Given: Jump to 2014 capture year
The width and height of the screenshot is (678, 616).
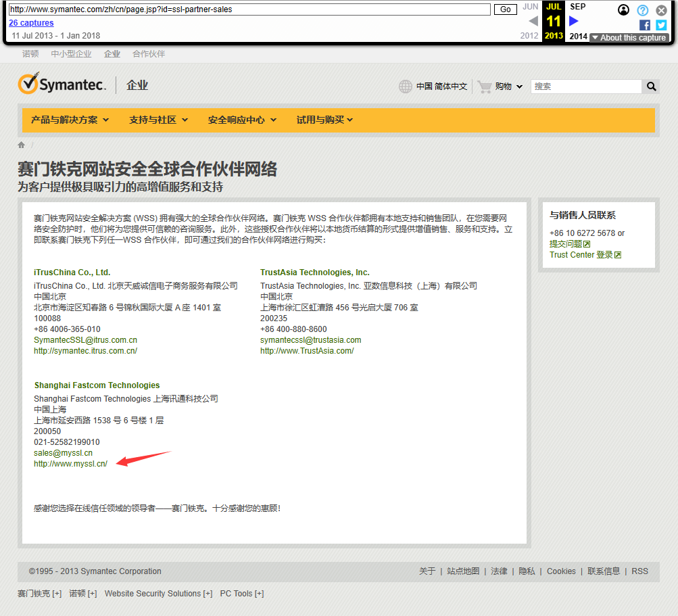Looking at the screenshot, I should coord(578,37).
